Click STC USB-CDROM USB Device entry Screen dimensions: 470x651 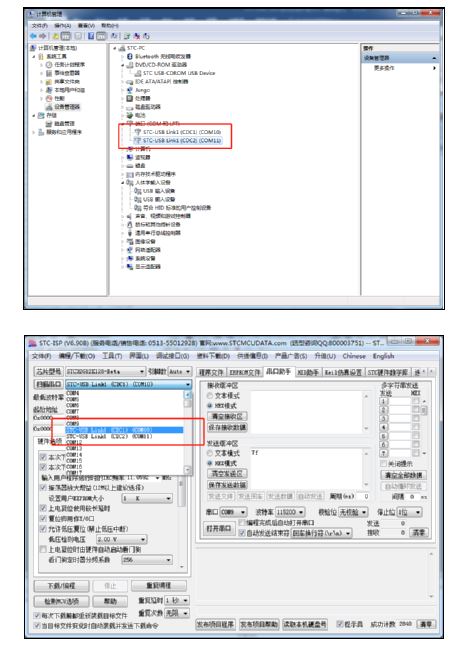tap(179, 73)
